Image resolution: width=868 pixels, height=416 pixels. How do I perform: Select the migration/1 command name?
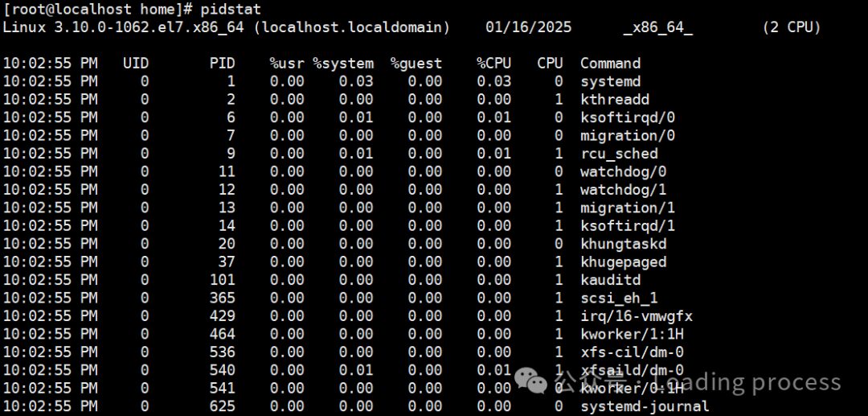[x=628, y=208]
